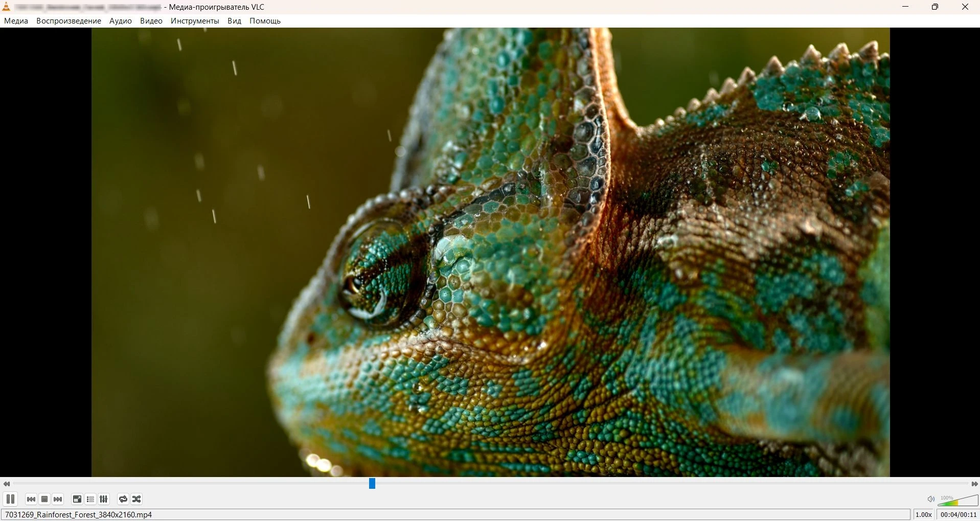Open extended settings equalizer icon

[x=104, y=499]
